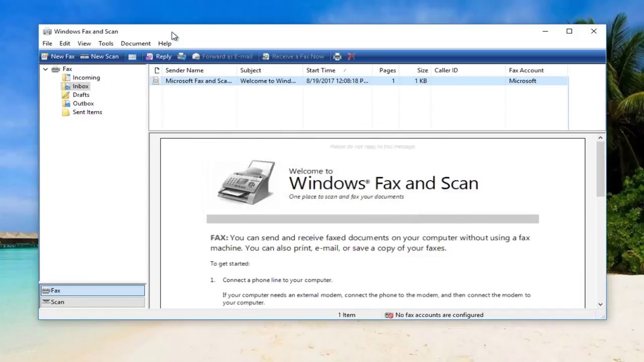Click the fax item icon in message row
Image resolution: width=644 pixels, height=362 pixels.
coord(156,80)
